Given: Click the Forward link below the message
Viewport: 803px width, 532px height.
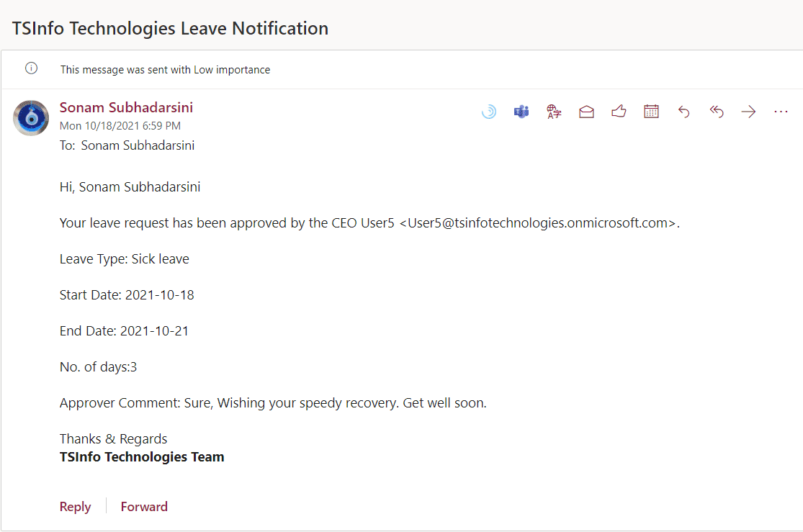Looking at the screenshot, I should 144,507.
